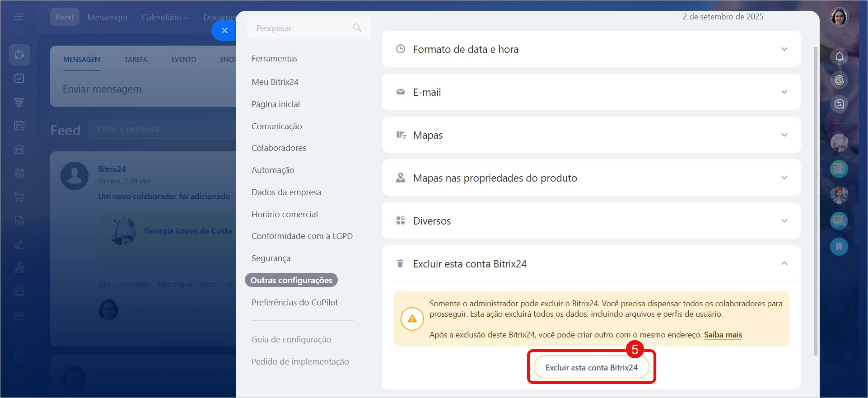Select Colaboradores in settings menu

coord(279,148)
